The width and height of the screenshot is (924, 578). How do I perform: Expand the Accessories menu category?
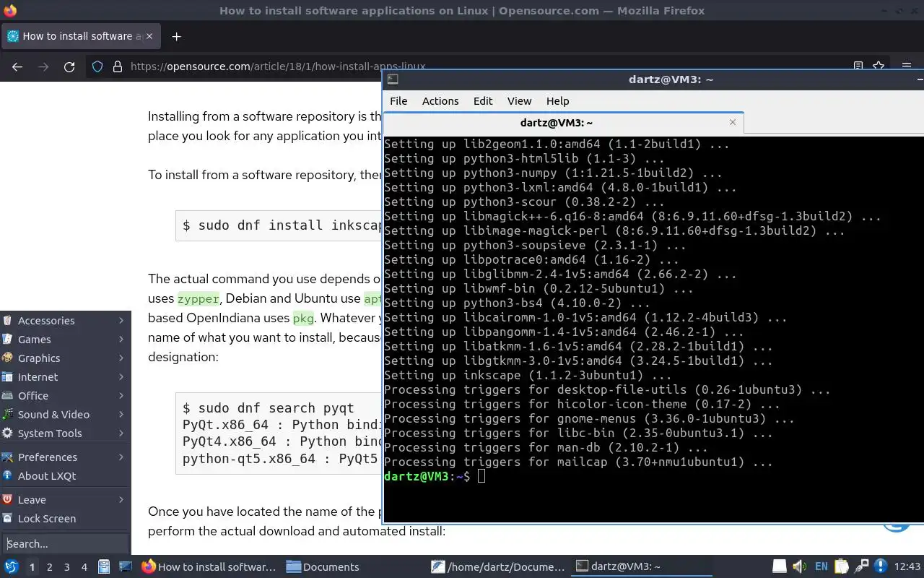tap(65, 321)
